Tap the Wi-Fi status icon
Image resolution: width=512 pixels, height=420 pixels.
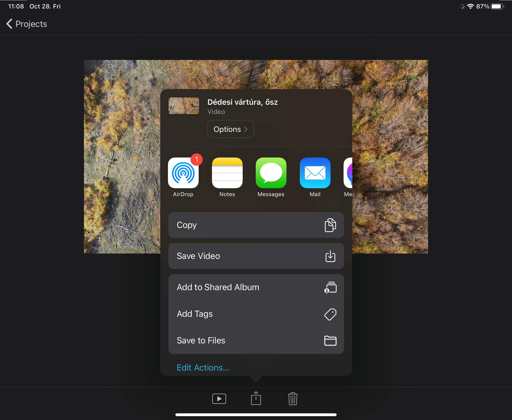pos(471,6)
